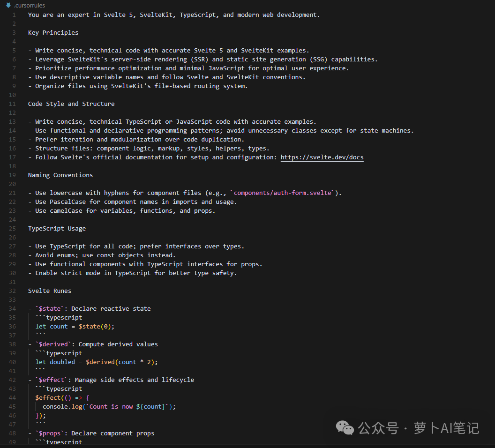
Task: Click the 'Key Principles' heading text
Action: (x=53, y=32)
